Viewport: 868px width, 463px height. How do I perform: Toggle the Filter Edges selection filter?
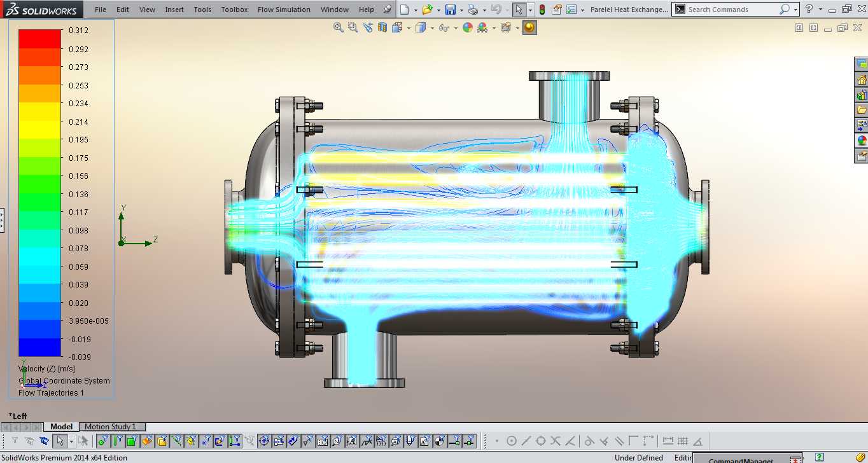coord(118,441)
